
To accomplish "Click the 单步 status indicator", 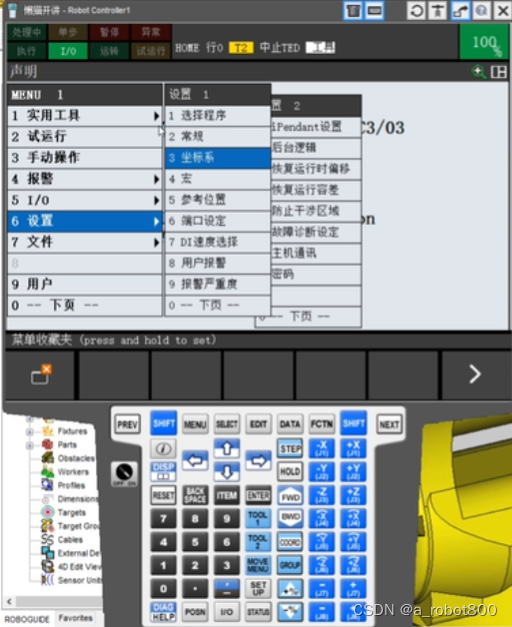I will [68, 32].
